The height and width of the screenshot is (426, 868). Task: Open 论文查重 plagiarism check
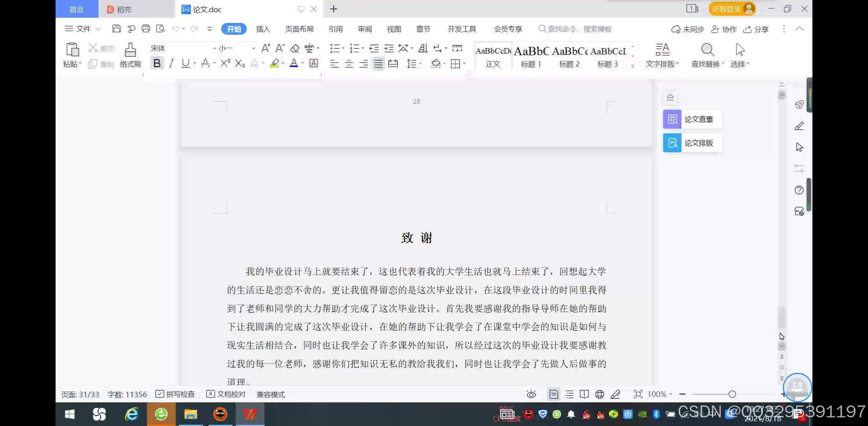coord(692,119)
